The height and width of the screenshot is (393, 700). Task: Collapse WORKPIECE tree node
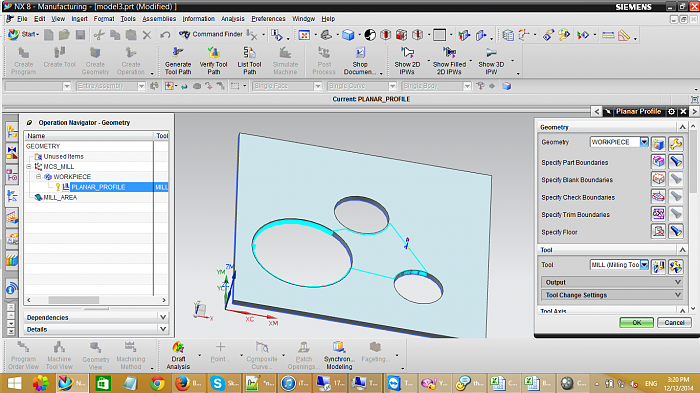[x=39, y=177]
